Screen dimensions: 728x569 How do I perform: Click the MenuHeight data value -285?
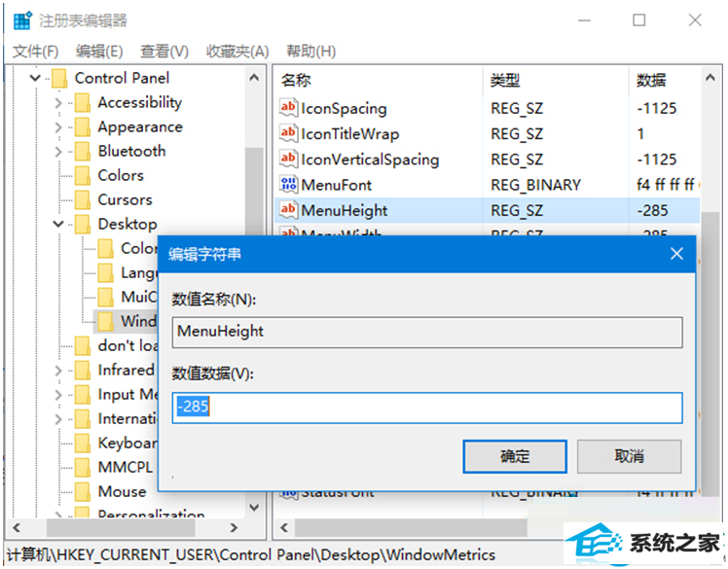pos(652,210)
